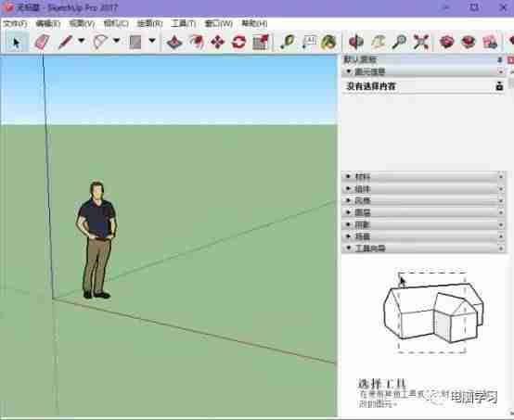This screenshot has height=420, width=514.
Task: Expand the 图层 panel
Action: 423,212
